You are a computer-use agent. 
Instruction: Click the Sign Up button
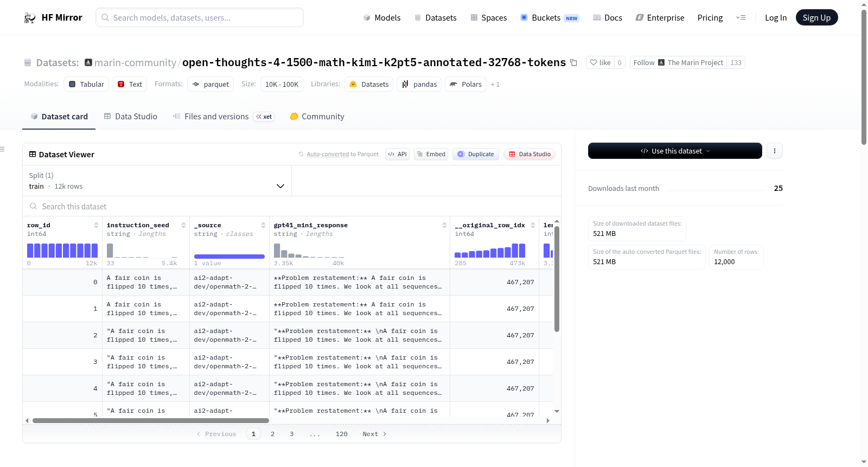pos(816,18)
